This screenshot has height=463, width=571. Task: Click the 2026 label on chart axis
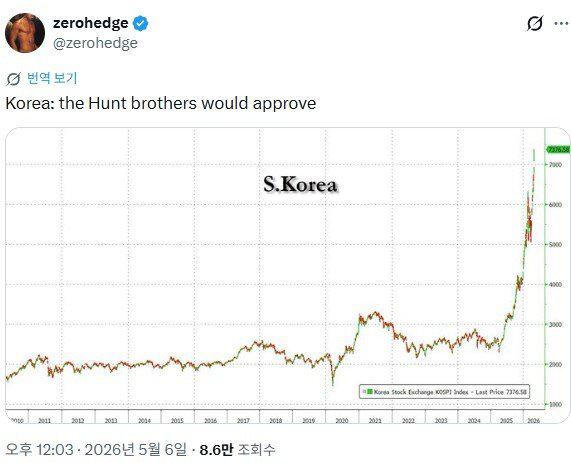pyautogui.click(x=534, y=421)
